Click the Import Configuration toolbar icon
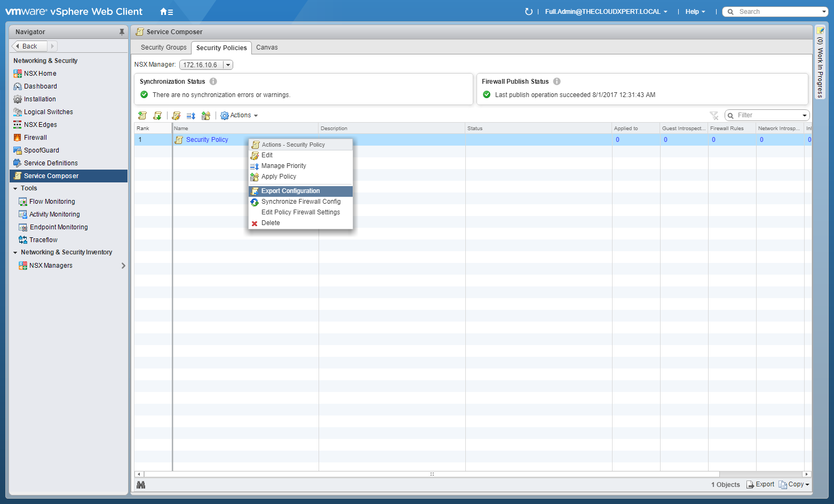834x504 pixels. [x=157, y=116]
